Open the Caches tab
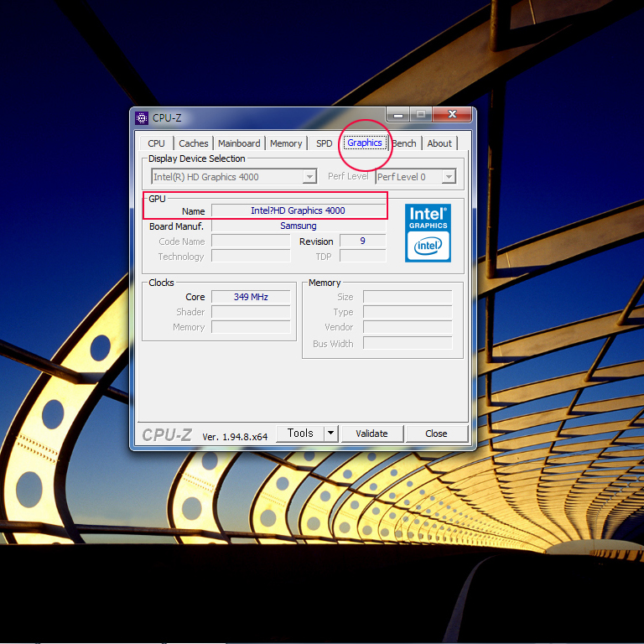Image resolution: width=644 pixels, height=644 pixels. point(194,143)
